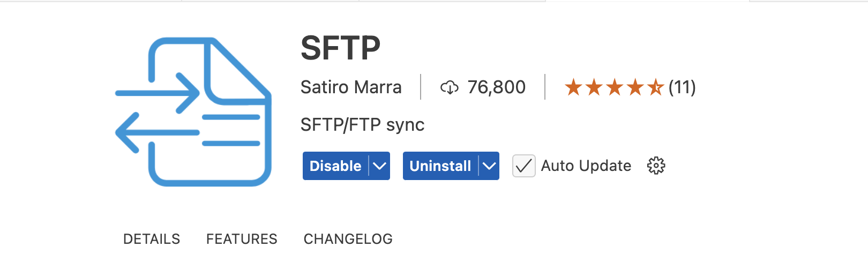Image resolution: width=868 pixels, height=254 pixels.
Task: Open the Satiro Marra publisher link
Action: click(351, 87)
